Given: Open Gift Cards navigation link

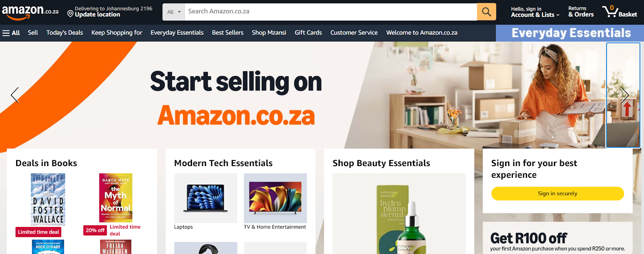Looking at the screenshot, I should (x=308, y=33).
